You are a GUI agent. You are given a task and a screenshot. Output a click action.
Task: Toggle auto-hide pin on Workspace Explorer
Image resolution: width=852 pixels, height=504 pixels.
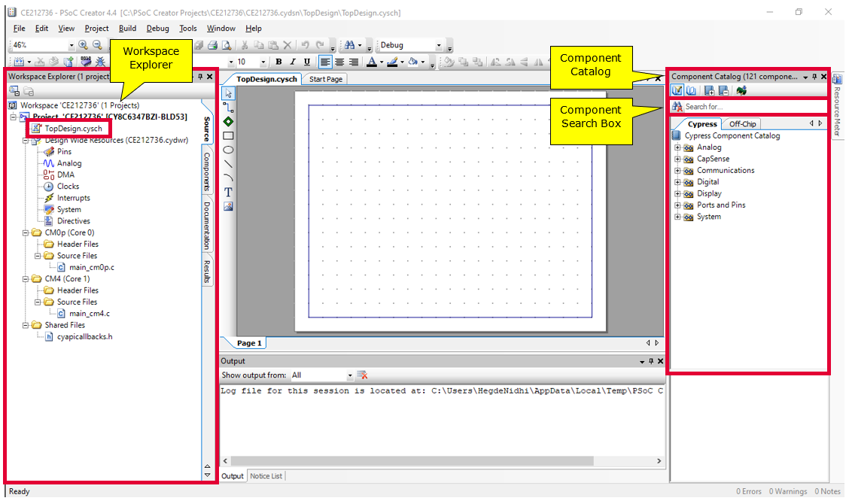coord(200,77)
